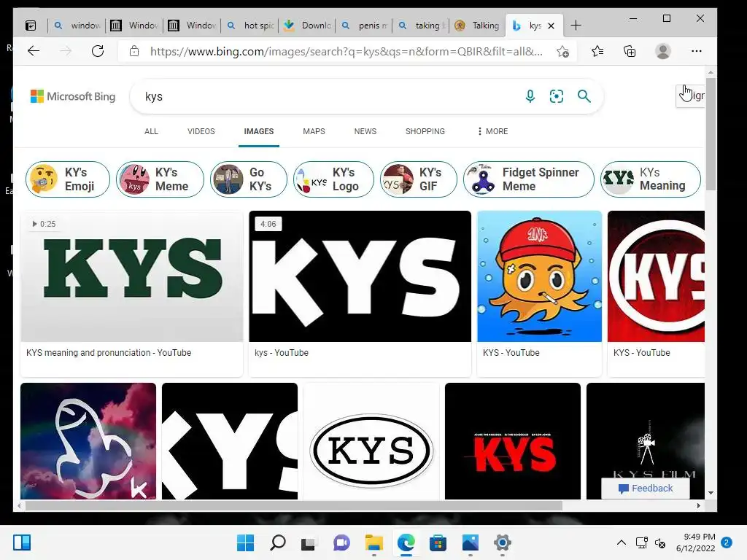
Task: Expand the MORE search categories menu
Action: (x=492, y=131)
